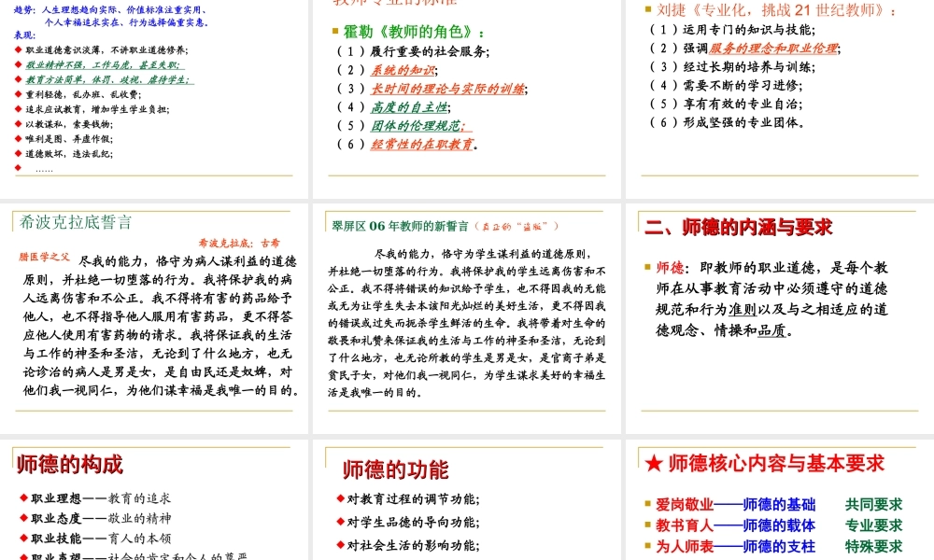Open the link 经常性的在职教育
The height and width of the screenshot is (560, 934).
tap(422, 144)
